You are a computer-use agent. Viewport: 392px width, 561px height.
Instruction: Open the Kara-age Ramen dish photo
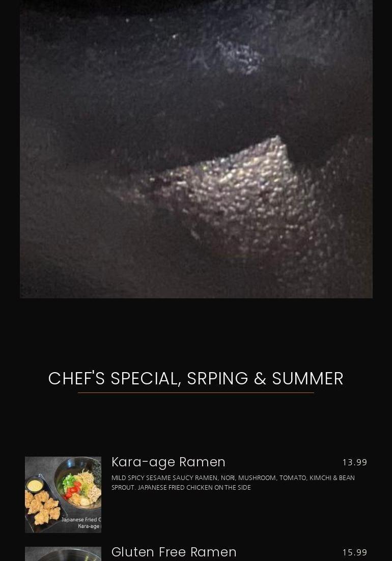[x=63, y=494]
